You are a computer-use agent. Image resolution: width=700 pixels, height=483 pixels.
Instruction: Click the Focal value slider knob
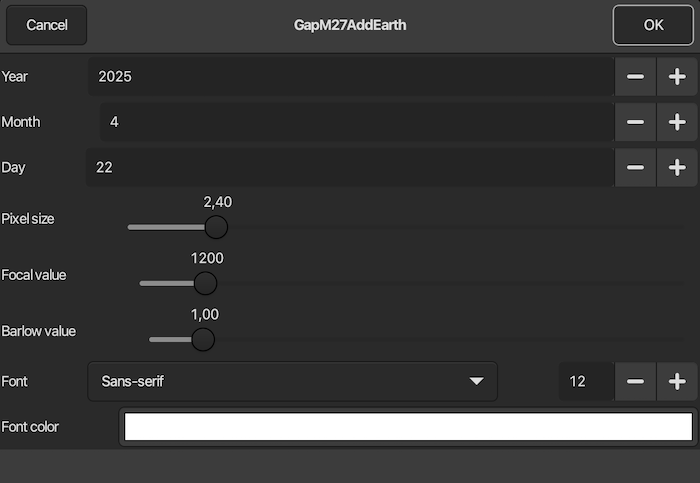[205, 283]
